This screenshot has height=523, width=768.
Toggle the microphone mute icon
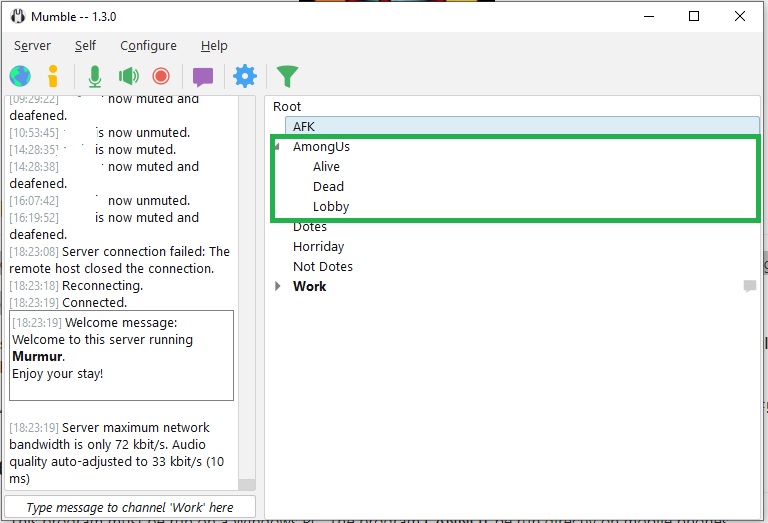point(95,76)
